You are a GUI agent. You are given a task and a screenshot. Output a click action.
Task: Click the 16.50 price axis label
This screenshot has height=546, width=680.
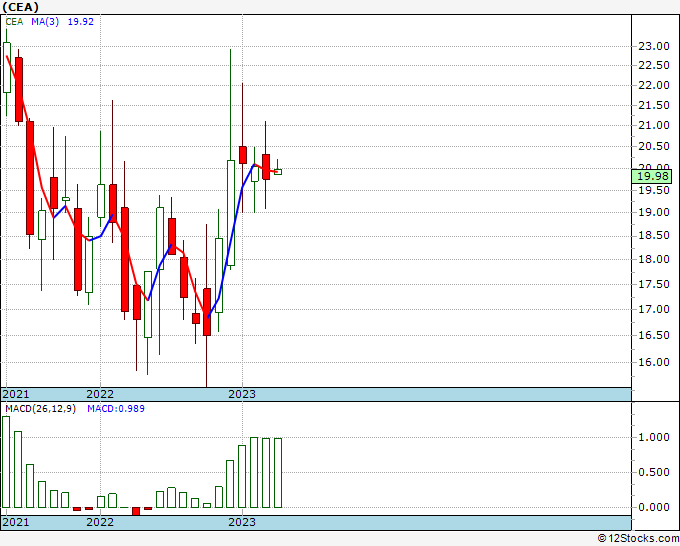pyautogui.click(x=654, y=335)
